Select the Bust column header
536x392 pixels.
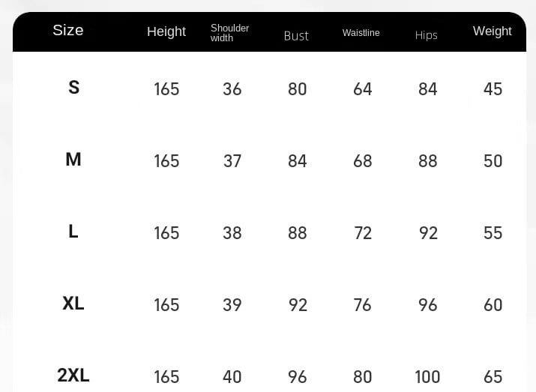(296, 36)
